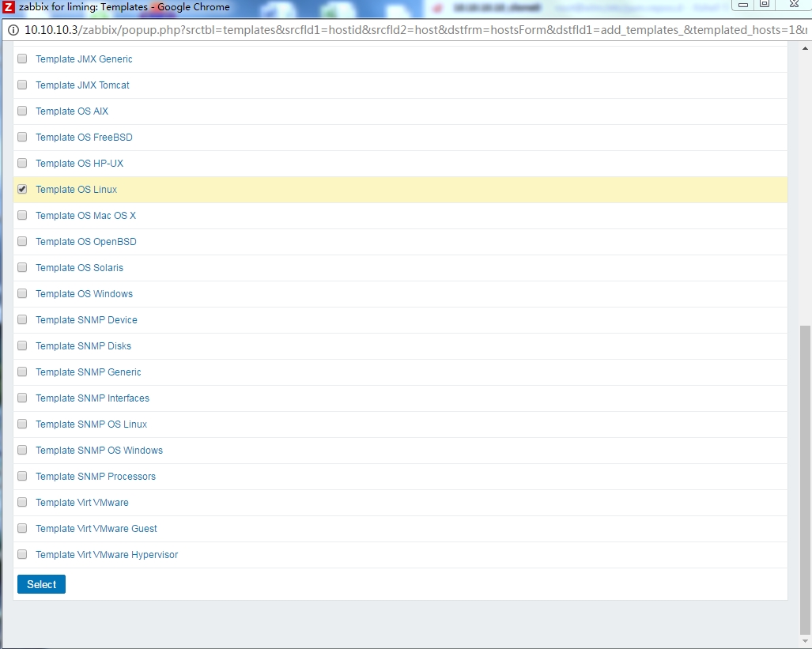Viewport: 812px width, 649px height.
Task: Check the Template SNMP Processors checkbox
Action: (x=22, y=475)
